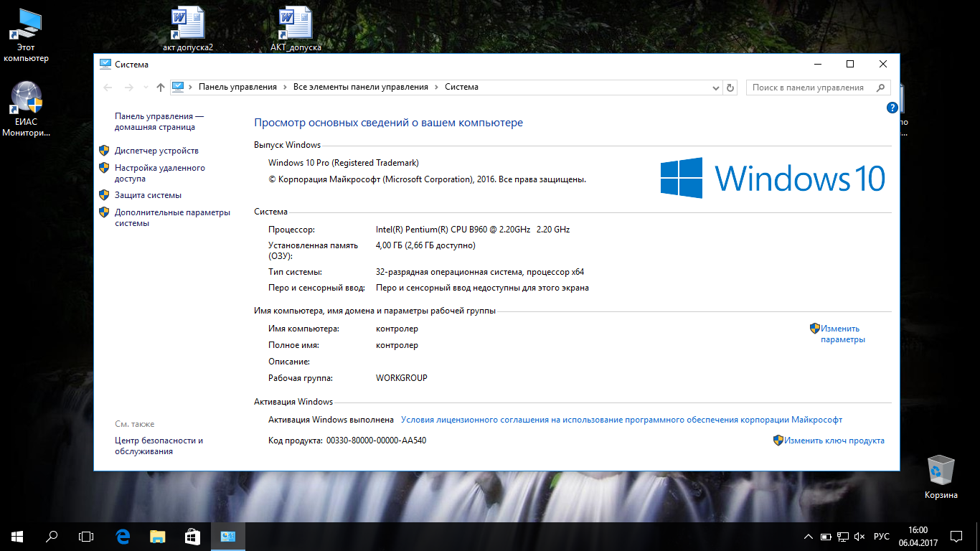
Task: Click Изменить параметры link
Action: coord(843,334)
